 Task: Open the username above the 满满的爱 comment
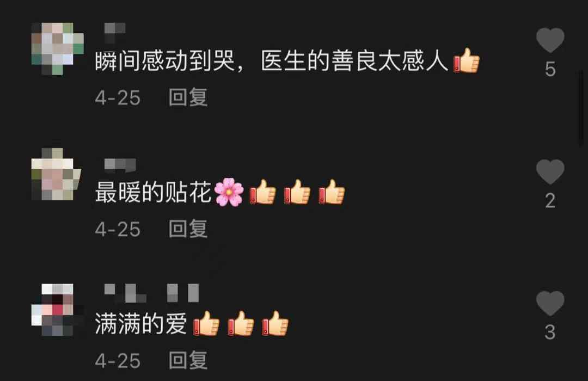click(x=151, y=293)
